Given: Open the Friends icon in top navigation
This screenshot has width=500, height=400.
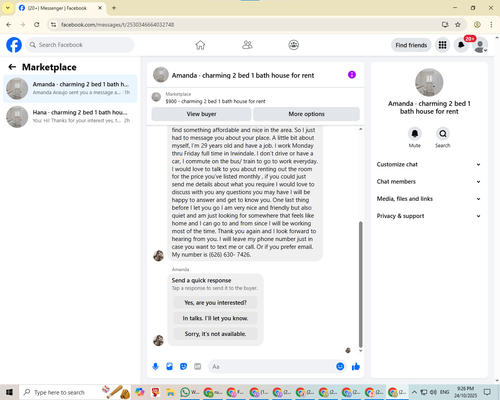Looking at the screenshot, I should [x=247, y=45].
